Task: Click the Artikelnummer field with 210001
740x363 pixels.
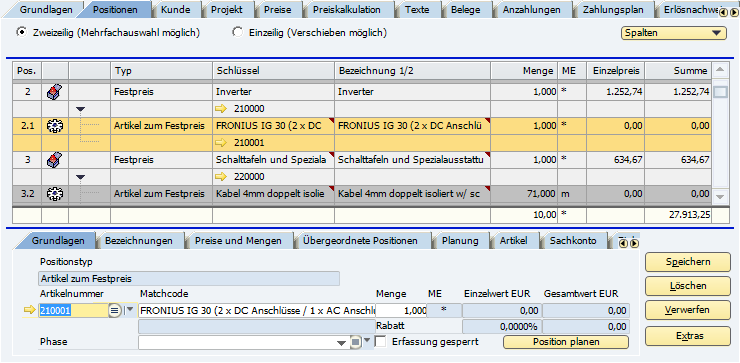Action: pyautogui.click(x=73, y=311)
